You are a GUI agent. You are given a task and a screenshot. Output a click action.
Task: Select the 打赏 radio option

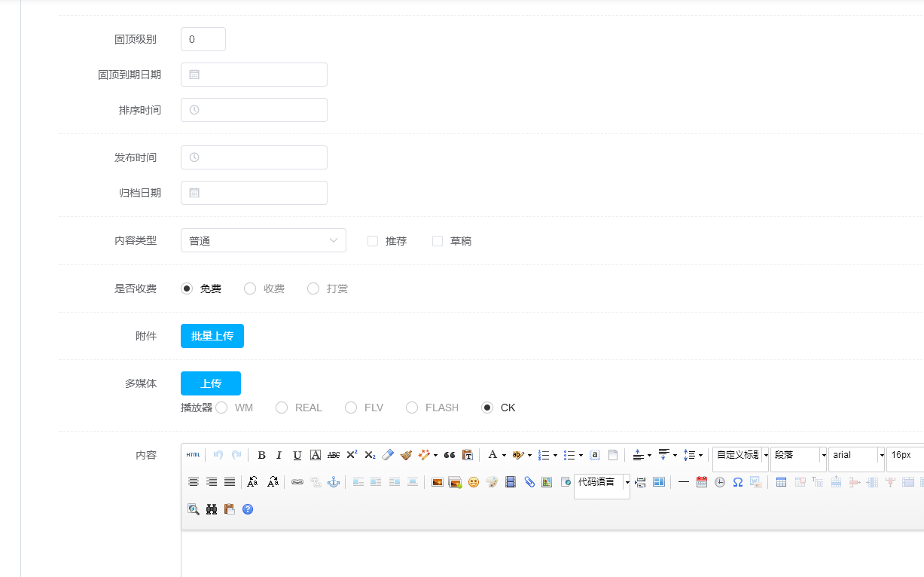point(313,288)
